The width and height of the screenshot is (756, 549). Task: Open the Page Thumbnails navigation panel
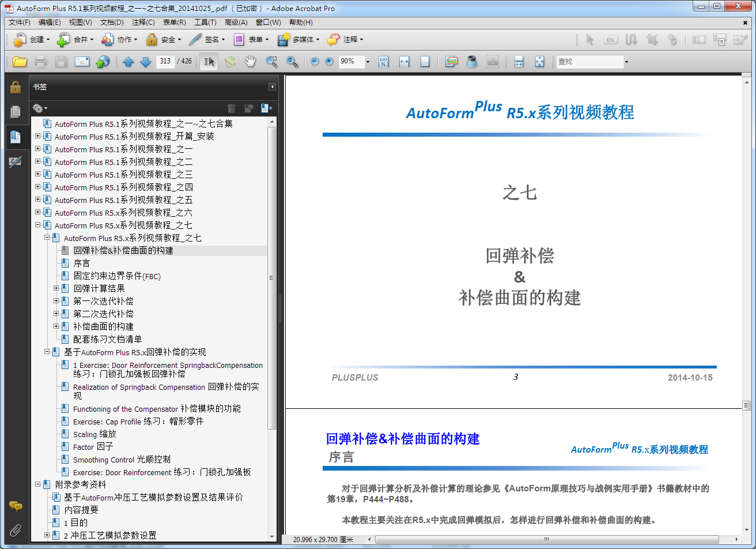(17, 112)
